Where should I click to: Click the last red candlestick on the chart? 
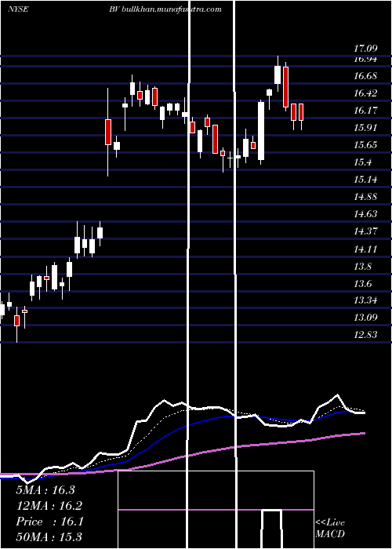tap(301, 112)
